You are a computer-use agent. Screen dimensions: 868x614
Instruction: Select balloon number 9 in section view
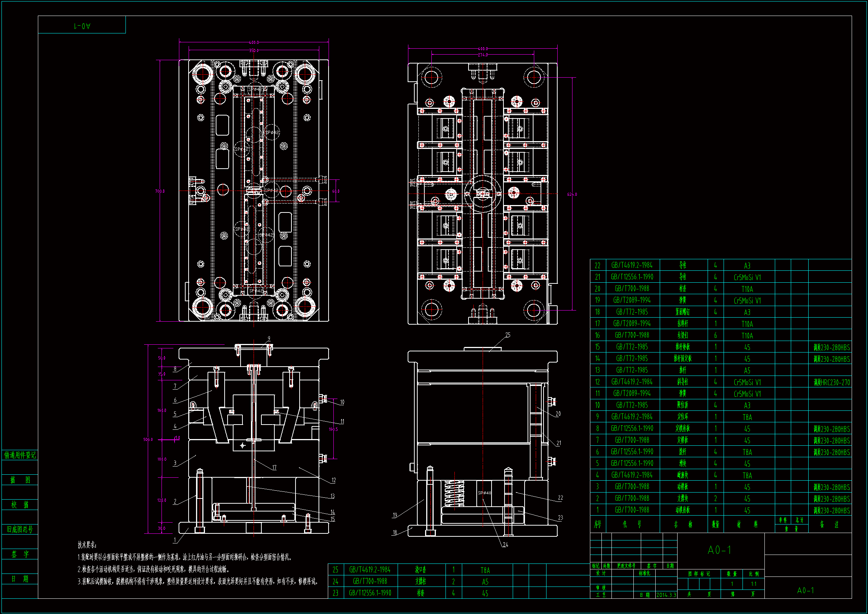pos(269,338)
